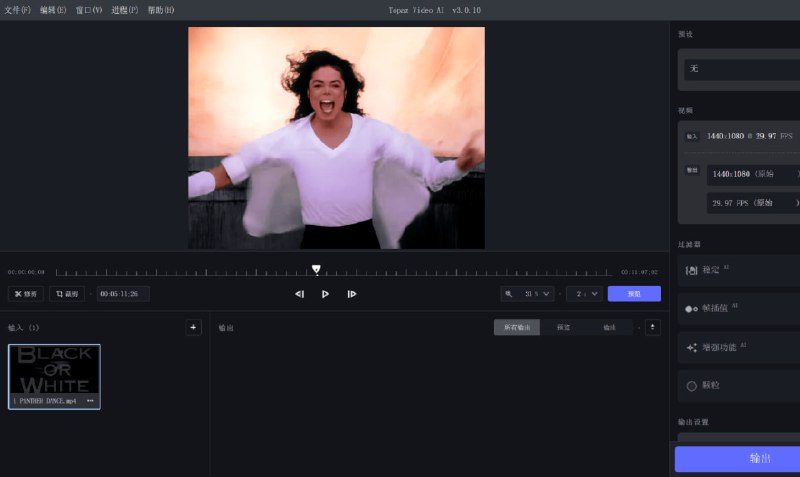Open the zoom percentage dropdown
Viewport: 800px width, 477px height.
click(527, 294)
